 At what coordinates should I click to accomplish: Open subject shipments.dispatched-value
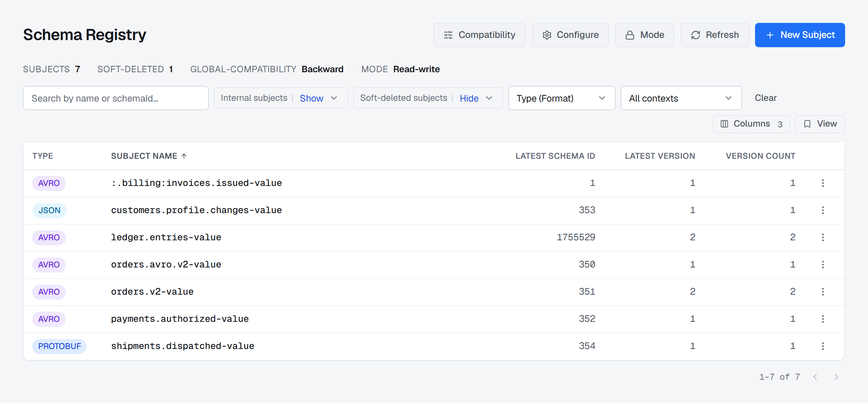point(183,346)
